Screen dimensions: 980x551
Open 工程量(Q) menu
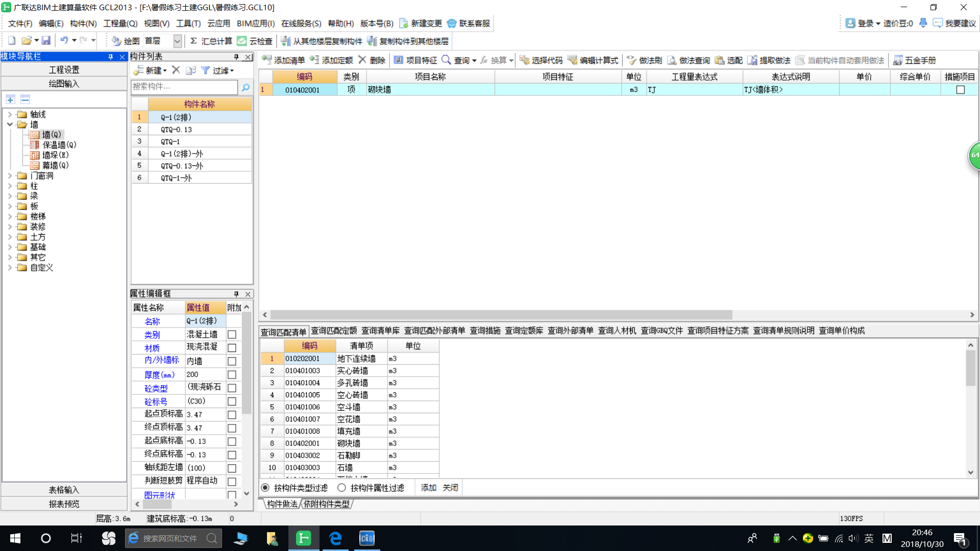(120, 23)
